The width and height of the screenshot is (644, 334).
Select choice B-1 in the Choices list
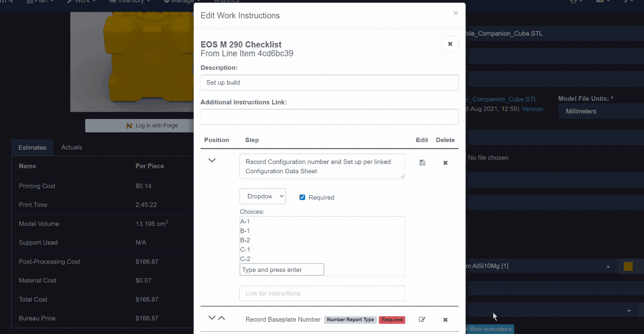[245, 231]
